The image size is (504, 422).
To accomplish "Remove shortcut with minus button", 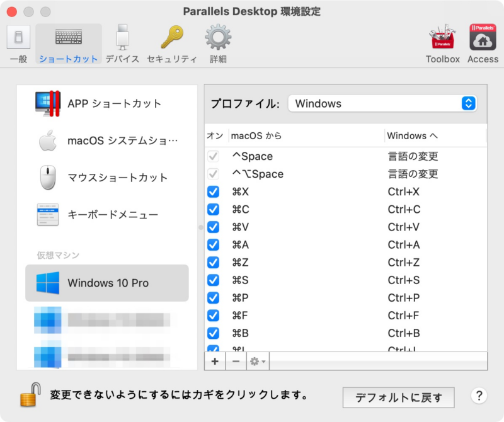I will 236,362.
